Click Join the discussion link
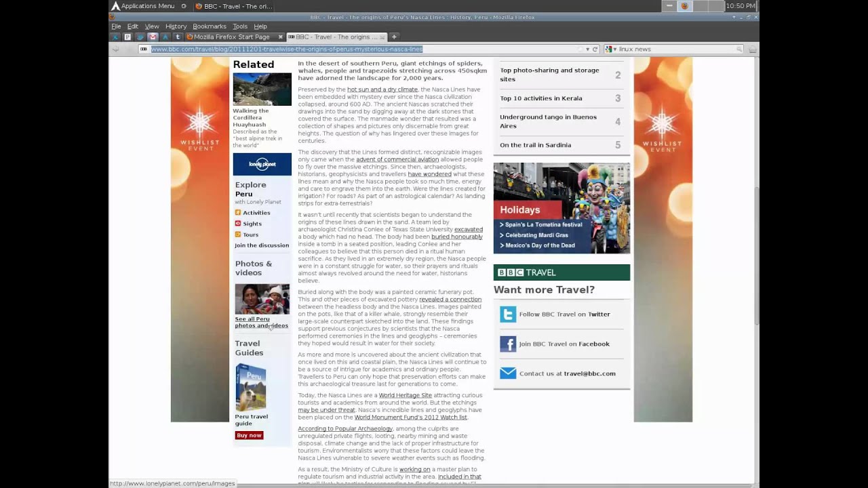This screenshot has height=488, width=868. 262,245
